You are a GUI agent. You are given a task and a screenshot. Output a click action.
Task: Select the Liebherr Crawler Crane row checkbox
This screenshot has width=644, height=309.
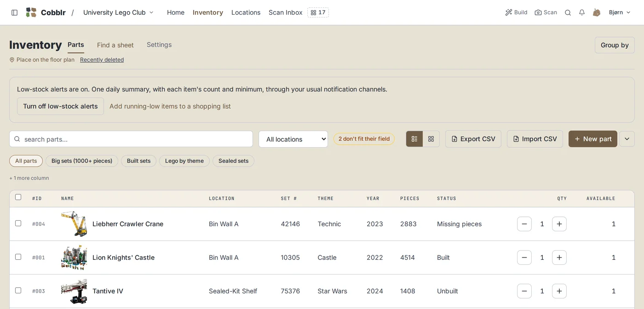(18, 223)
